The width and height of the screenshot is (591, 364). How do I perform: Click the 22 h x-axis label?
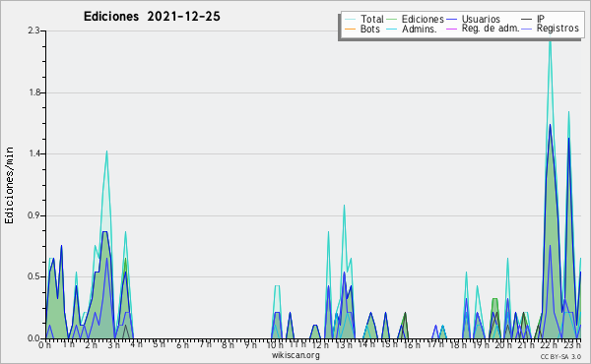[550, 345]
